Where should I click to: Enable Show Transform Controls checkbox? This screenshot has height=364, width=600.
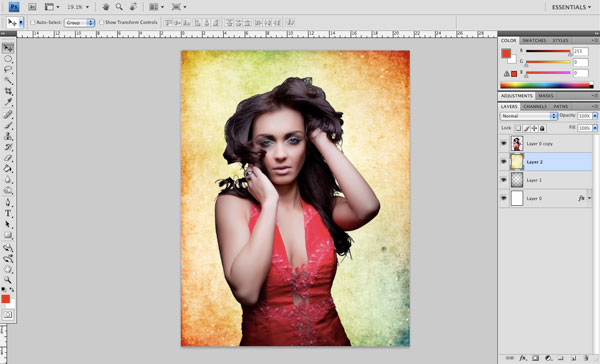pyautogui.click(x=102, y=23)
